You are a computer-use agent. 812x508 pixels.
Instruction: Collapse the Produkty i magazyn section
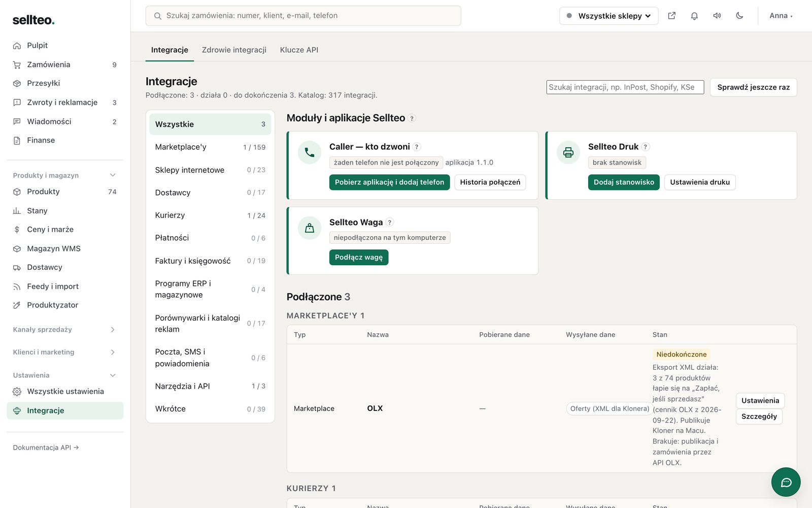coord(65,175)
